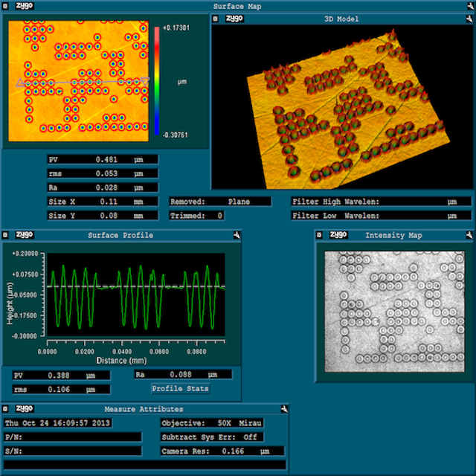This screenshot has width=476, height=476.
Task: Click the Height (µm) axis label
Action: [10, 303]
